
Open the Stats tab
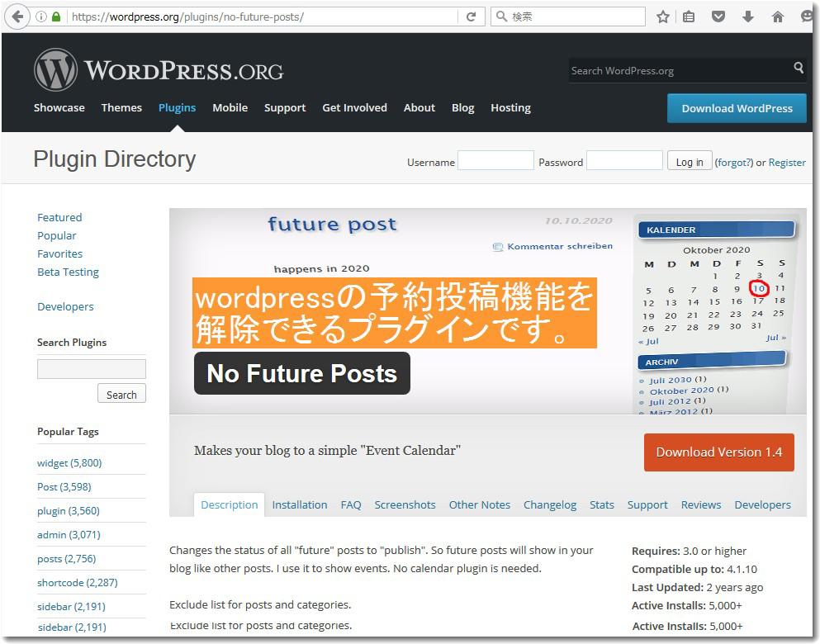tap(602, 505)
